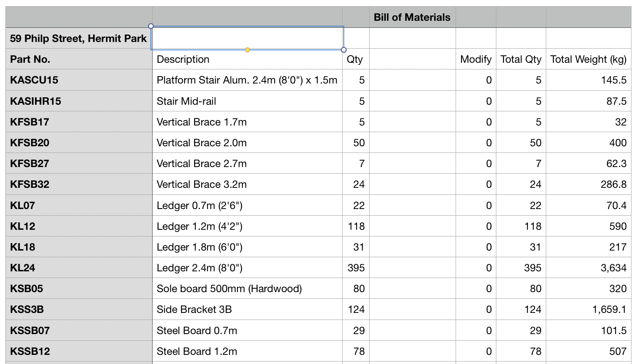Select Ledger 0.7m (2'6") description
The image size is (641, 364).
coord(247,205)
